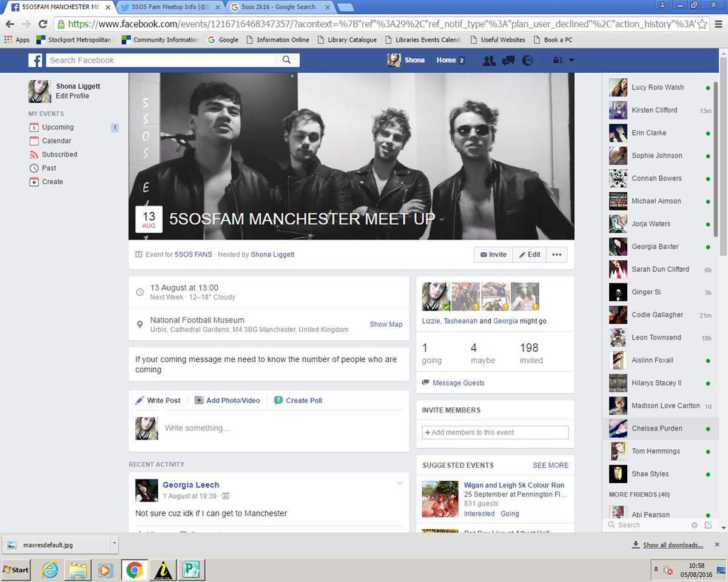The height and width of the screenshot is (582, 728).
Task: Open Past events in sidebar
Action: [49, 168]
